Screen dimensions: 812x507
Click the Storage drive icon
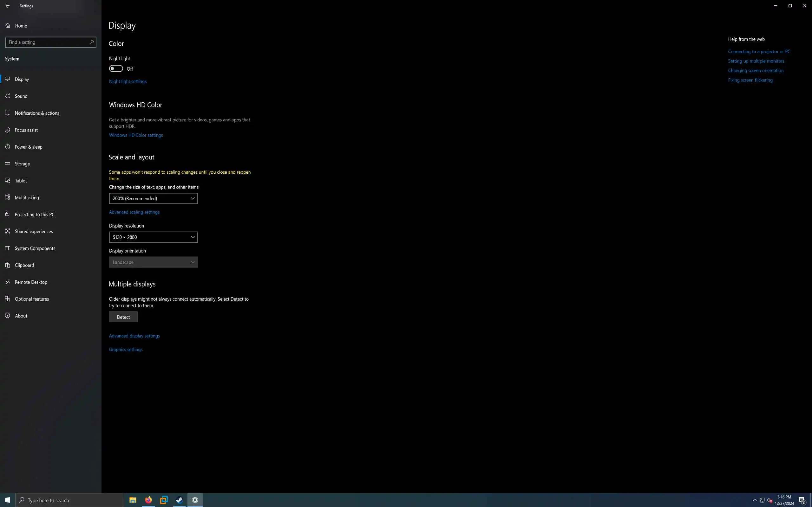point(8,164)
